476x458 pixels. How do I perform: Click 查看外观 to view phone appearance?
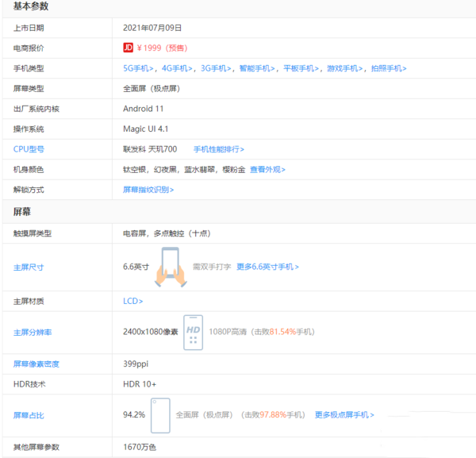click(x=267, y=169)
